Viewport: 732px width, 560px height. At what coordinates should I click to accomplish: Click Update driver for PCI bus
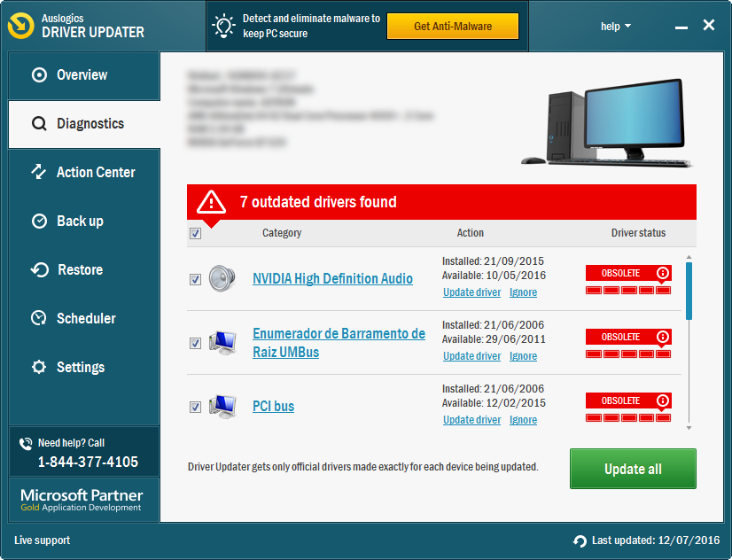pyautogui.click(x=472, y=420)
